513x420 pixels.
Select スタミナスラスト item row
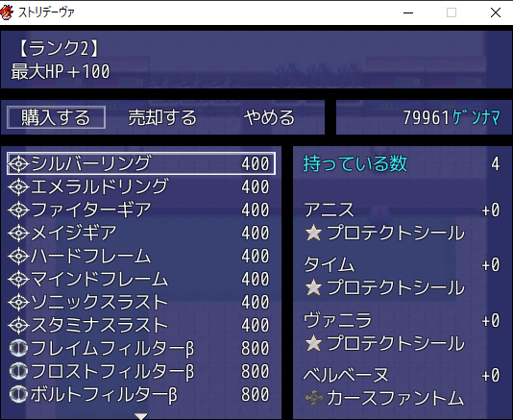click(141, 325)
